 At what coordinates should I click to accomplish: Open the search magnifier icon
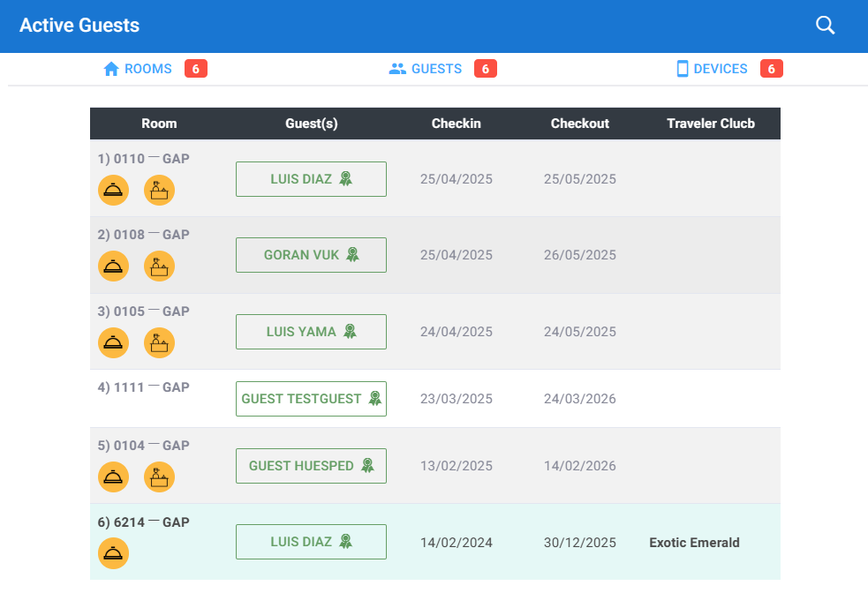(825, 26)
